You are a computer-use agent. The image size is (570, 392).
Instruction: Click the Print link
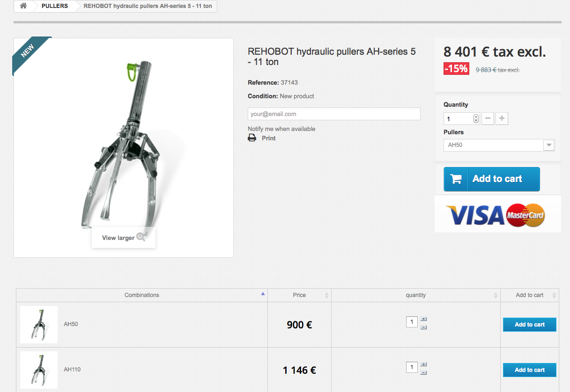point(269,138)
